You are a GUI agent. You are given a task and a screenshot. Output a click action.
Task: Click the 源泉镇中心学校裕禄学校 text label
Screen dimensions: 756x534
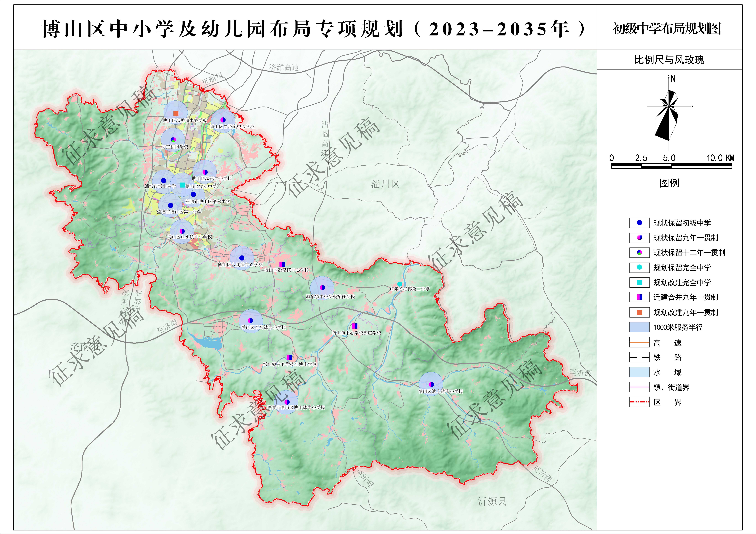(330, 297)
